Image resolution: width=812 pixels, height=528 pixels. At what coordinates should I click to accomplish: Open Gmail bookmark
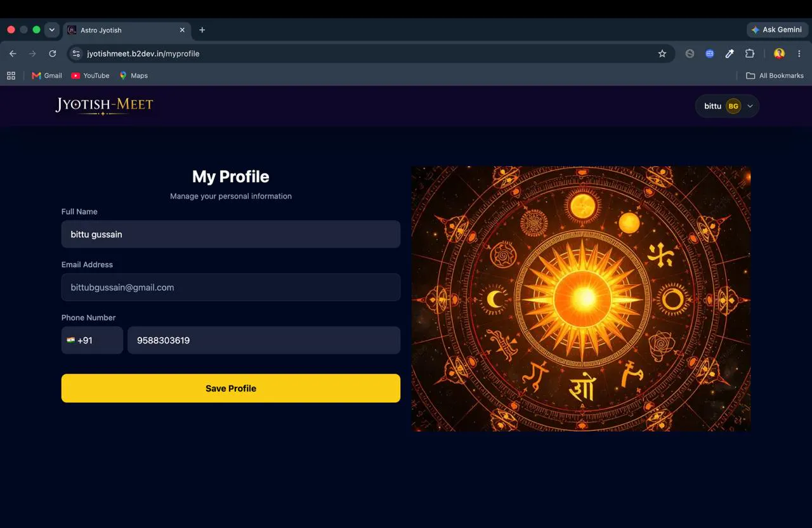[47, 76]
